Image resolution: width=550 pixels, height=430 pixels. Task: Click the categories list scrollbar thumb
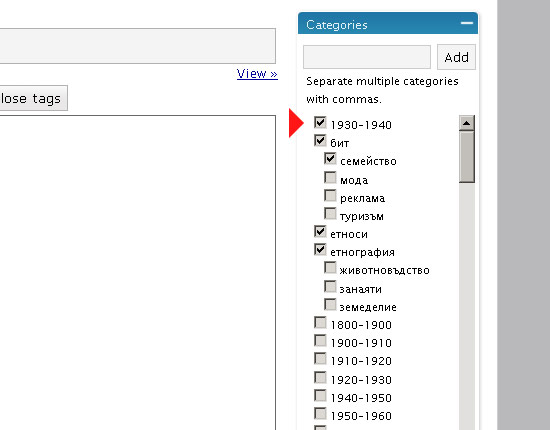point(467,156)
